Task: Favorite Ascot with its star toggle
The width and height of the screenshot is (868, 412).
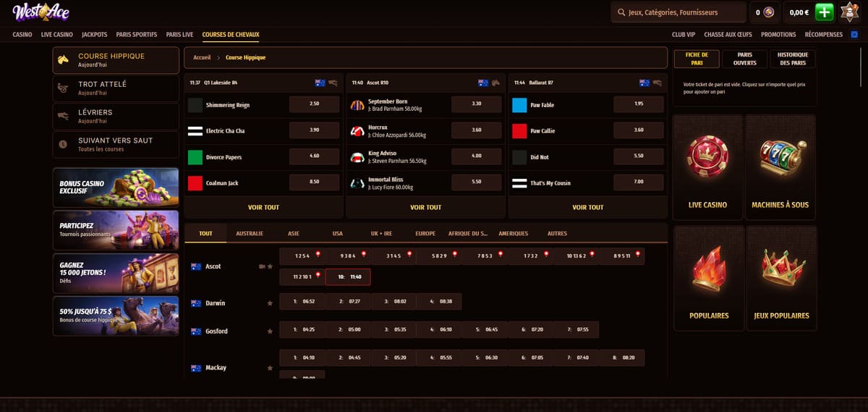Action: pos(271,266)
